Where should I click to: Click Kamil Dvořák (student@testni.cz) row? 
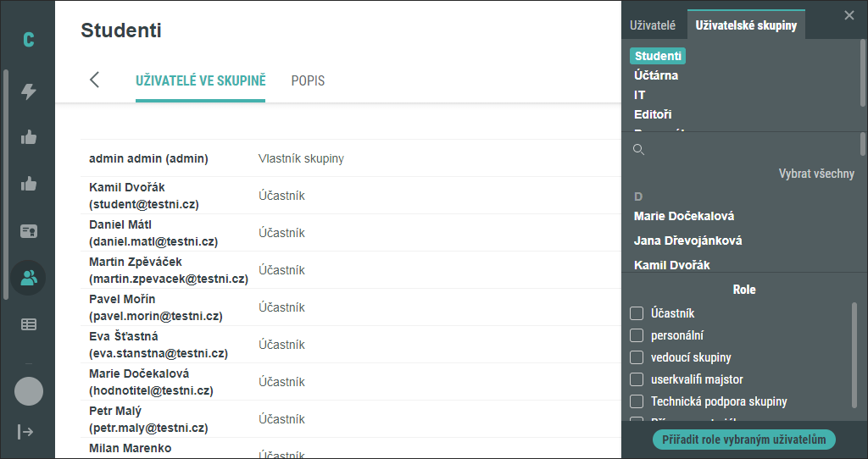(x=351, y=196)
